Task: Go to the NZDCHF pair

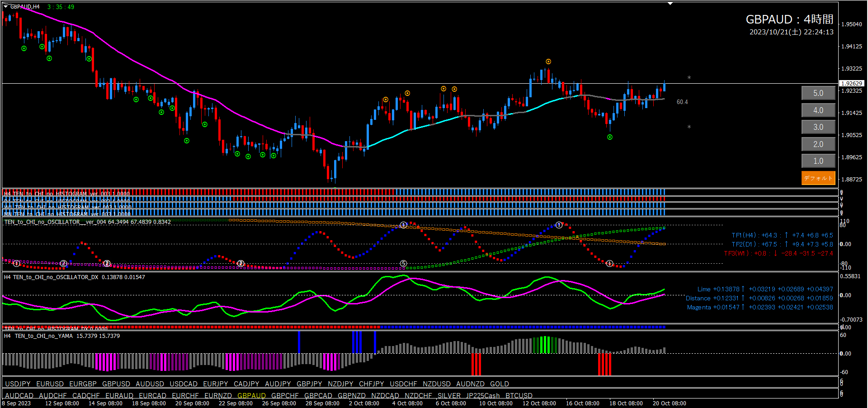Action: click(419, 396)
